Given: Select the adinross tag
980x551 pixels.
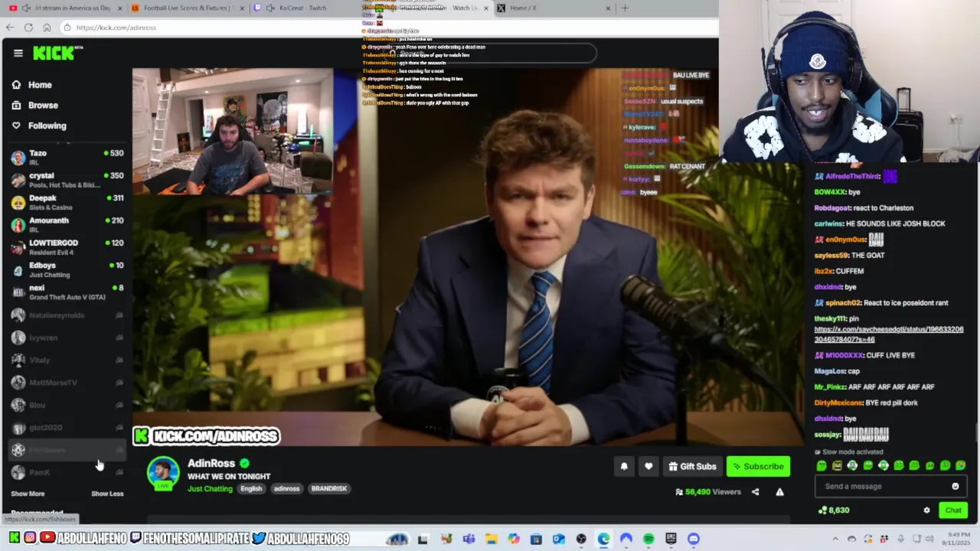Looking at the screenshot, I should point(287,488).
